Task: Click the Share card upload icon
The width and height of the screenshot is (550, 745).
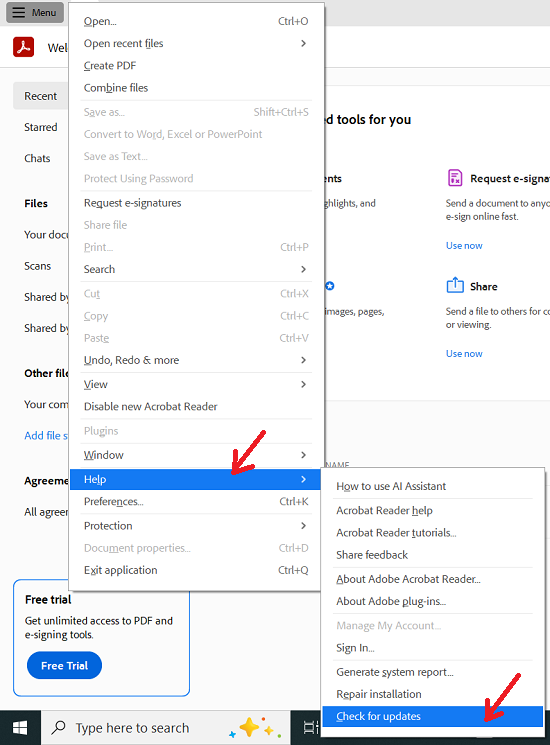Action: click(x=455, y=285)
